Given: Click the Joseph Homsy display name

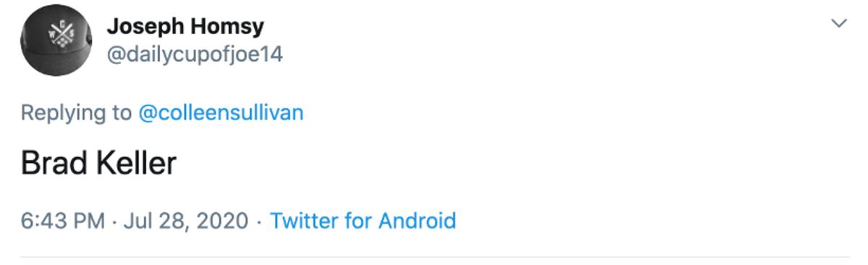Looking at the screenshot, I should [185, 27].
